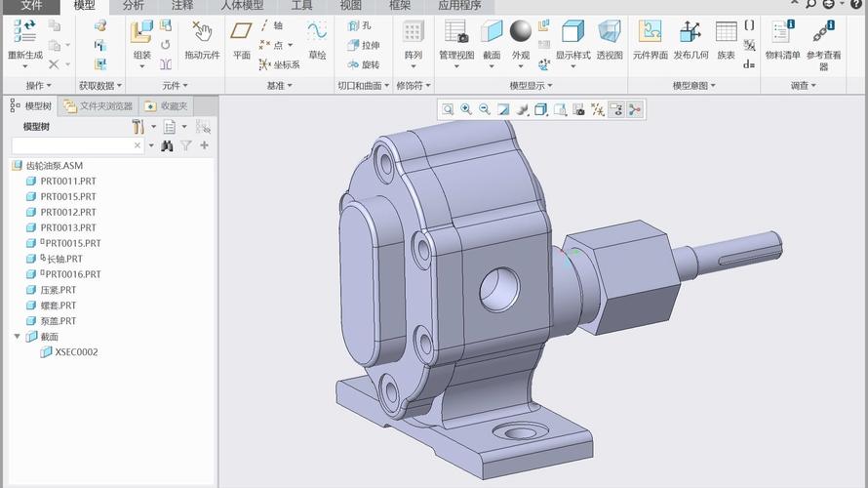Viewport: 868px width, 488px height.
Task: Open the 元件 group dropdown
Action: coord(175,86)
